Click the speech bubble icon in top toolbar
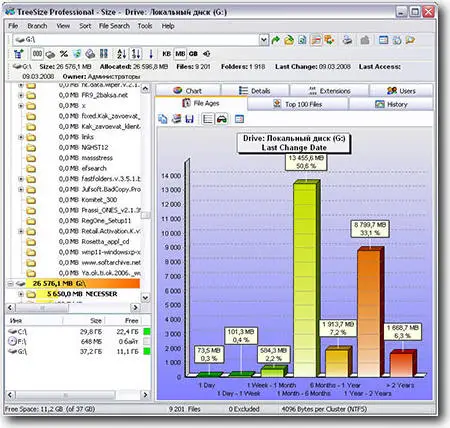 [x=410, y=40]
